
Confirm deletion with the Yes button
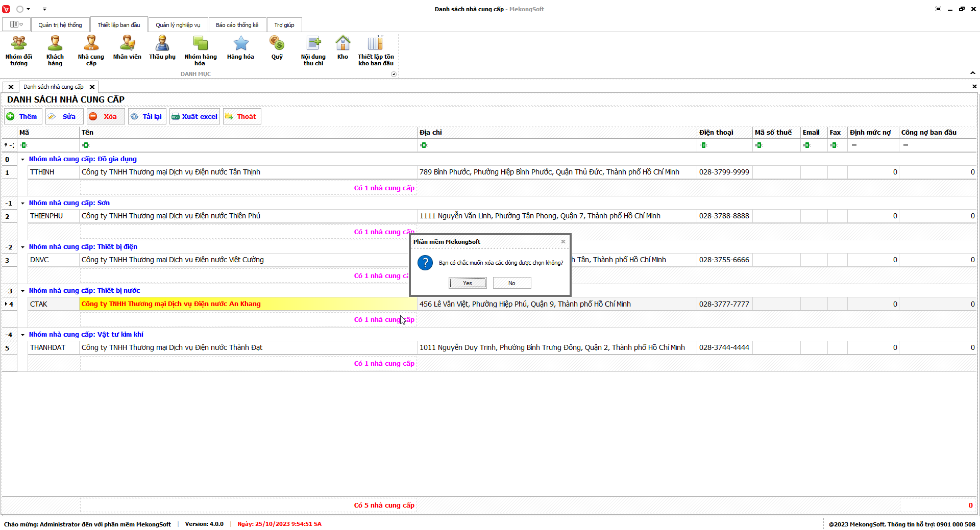pos(468,283)
